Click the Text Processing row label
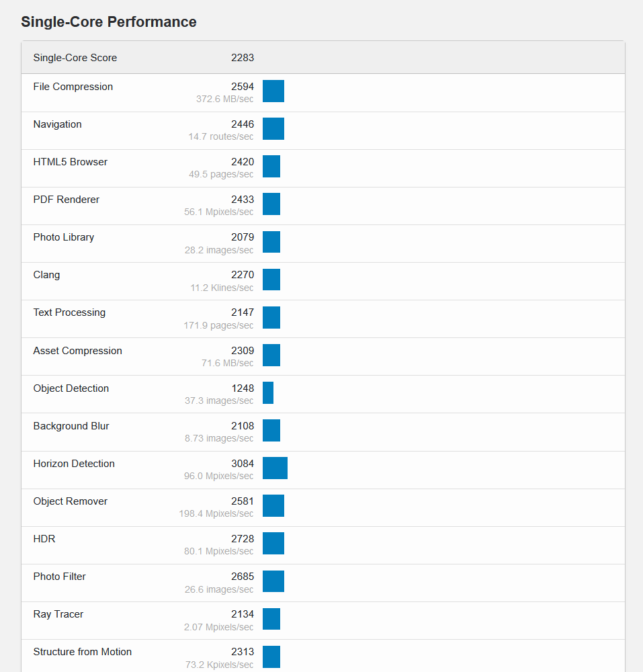643x672 pixels. [69, 312]
